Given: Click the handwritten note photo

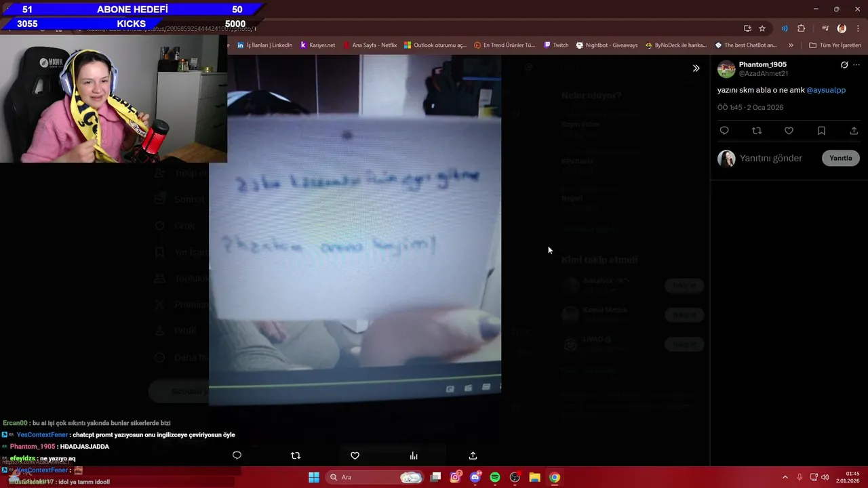Looking at the screenshot, I should pos(355,230).
